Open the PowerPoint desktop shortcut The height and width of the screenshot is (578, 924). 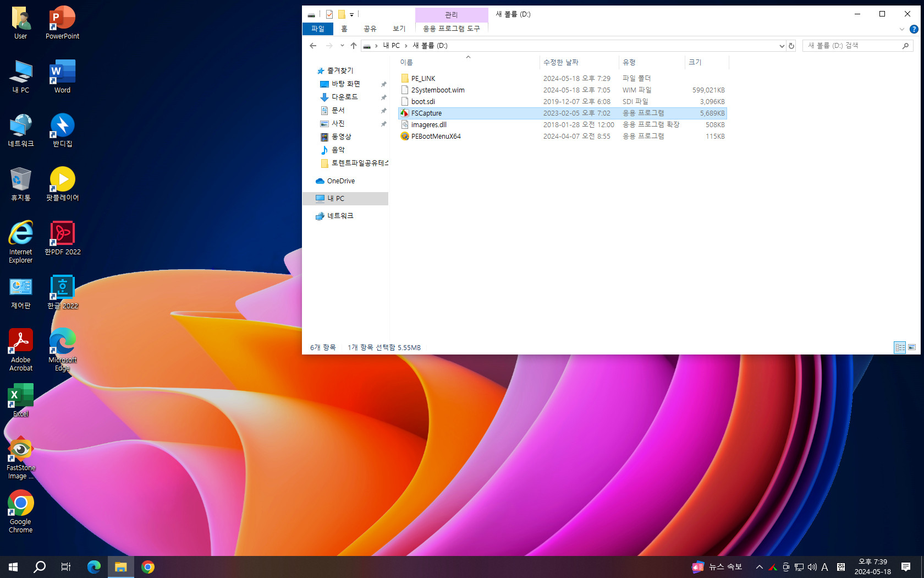pyautogui.click(x=62, y=23)
